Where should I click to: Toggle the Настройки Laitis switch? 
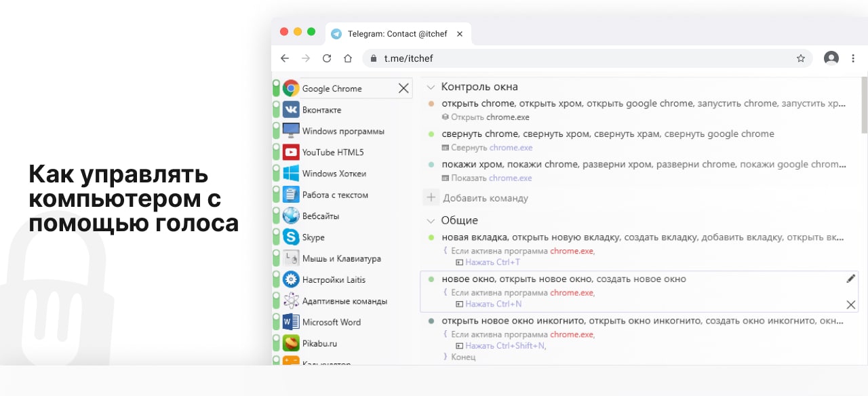[x=276, y=279]
